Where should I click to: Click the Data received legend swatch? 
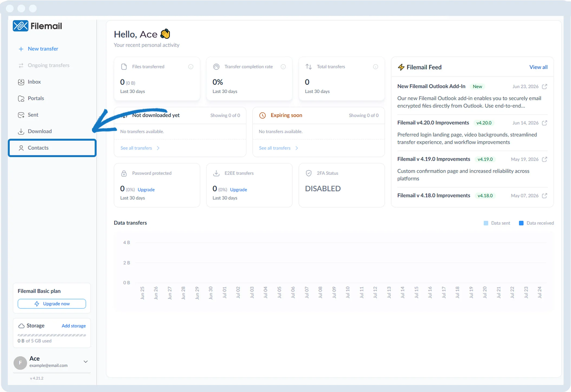click(521, 223)
